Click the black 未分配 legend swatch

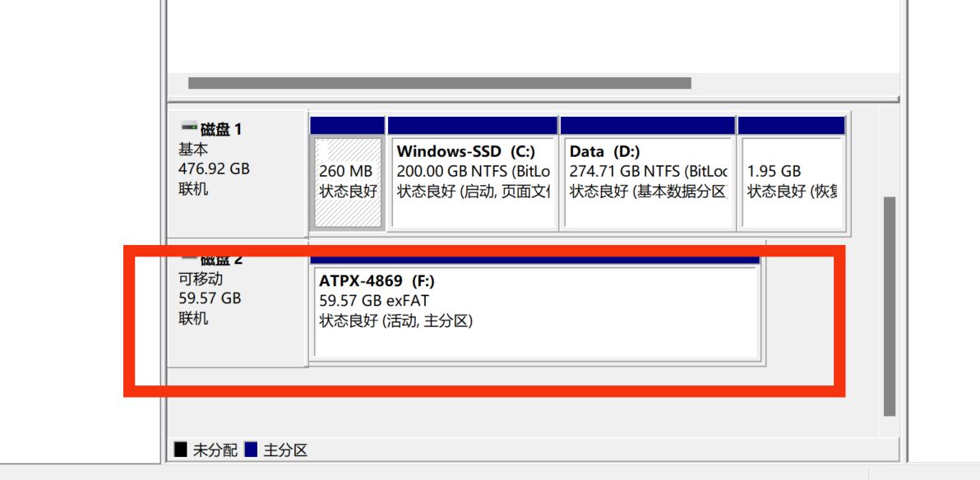coord(181,450)
